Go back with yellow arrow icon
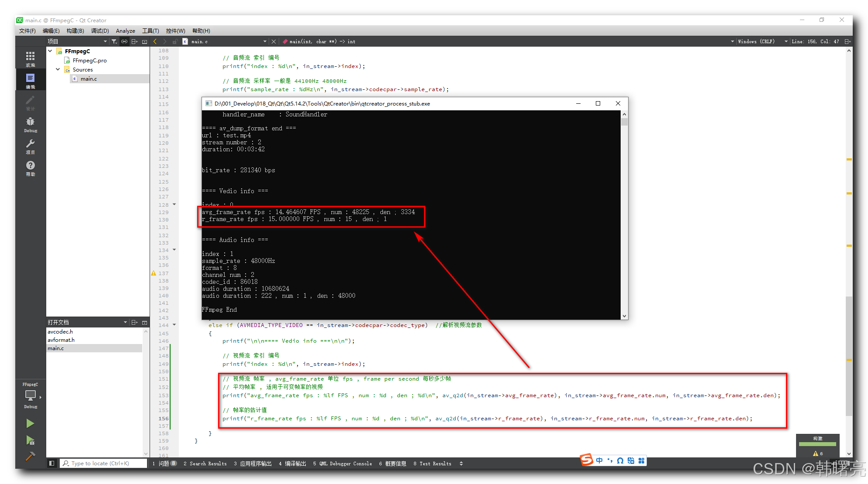 (155, 41)
